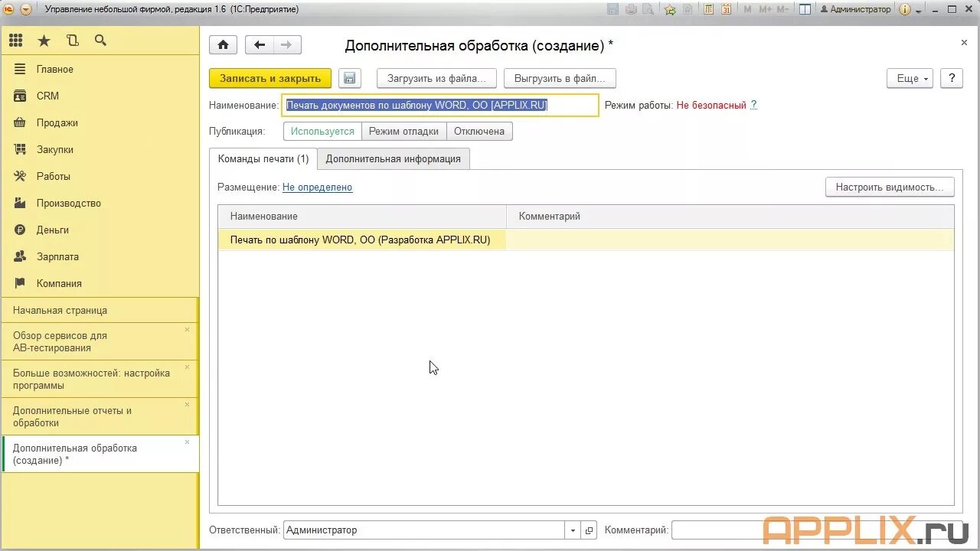Screen dimensions: 980x551
Task: Open the Calculator icon in title bar
Action: pyautogui.click(x=708, y=9)
